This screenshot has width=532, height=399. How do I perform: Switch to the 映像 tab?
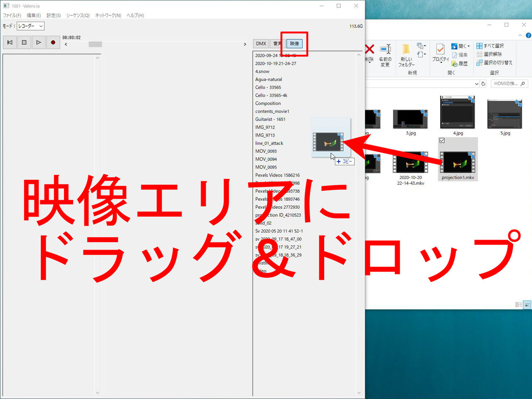click(x=294, y=43)
